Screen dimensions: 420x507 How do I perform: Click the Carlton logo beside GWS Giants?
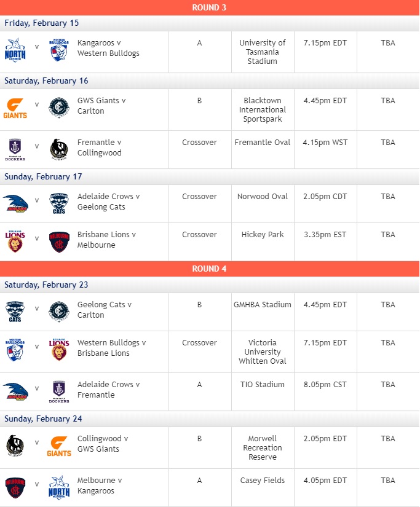pyautogui.click(x=59, y=108)
